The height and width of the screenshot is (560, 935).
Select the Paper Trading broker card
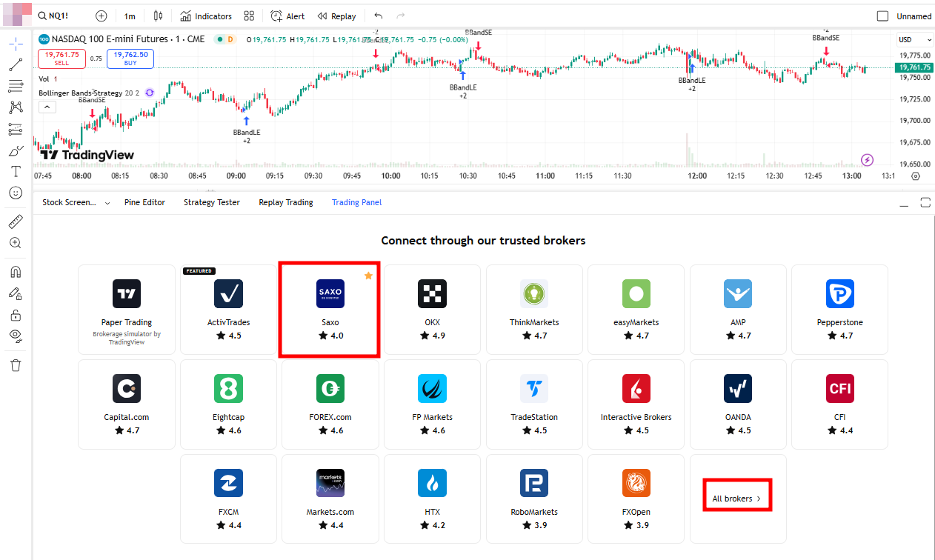tap(127, 310)
